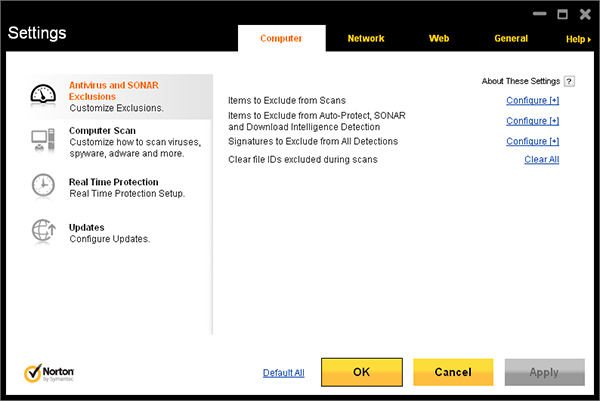Click 'Signatures to Exclude from All Detections' text

[313, 141]
